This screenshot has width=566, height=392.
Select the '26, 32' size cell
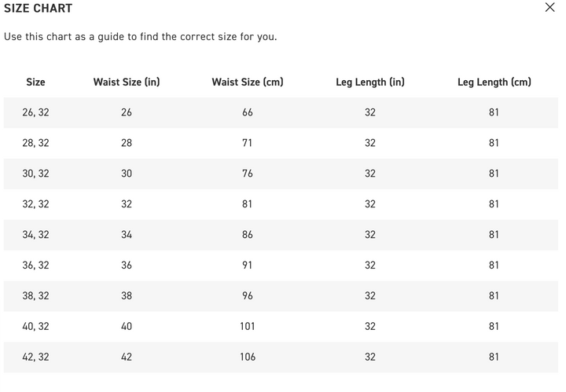click(x=35, y=112)
